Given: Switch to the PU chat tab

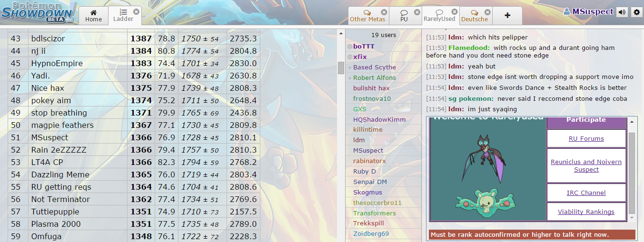Looking at the screenshot, I should coord(404,16).
